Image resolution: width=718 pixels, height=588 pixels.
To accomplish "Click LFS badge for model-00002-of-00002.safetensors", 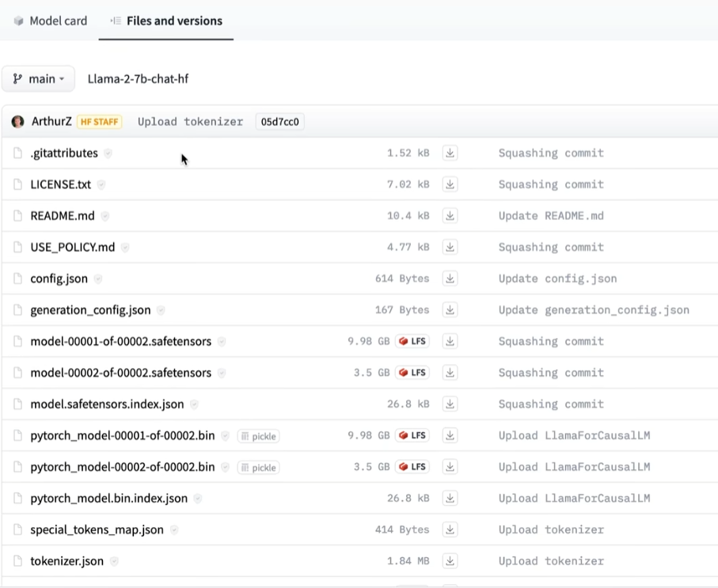I will tap(412, 373).
